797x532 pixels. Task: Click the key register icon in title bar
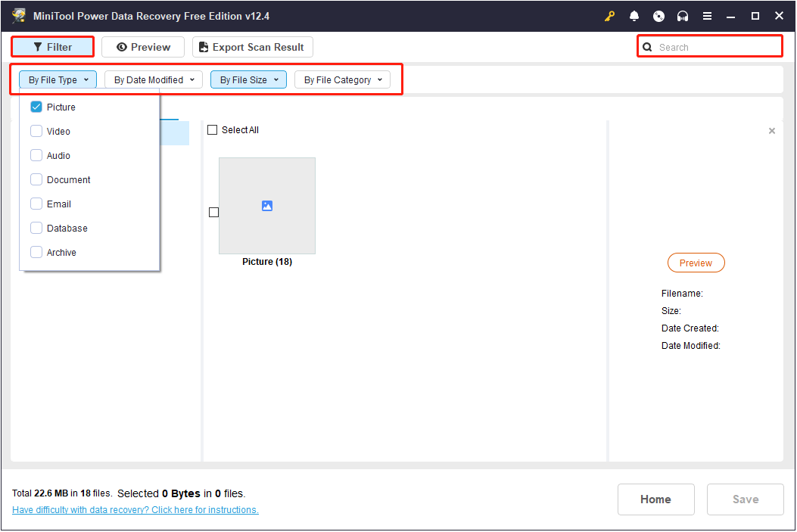(x=609, y=16)
